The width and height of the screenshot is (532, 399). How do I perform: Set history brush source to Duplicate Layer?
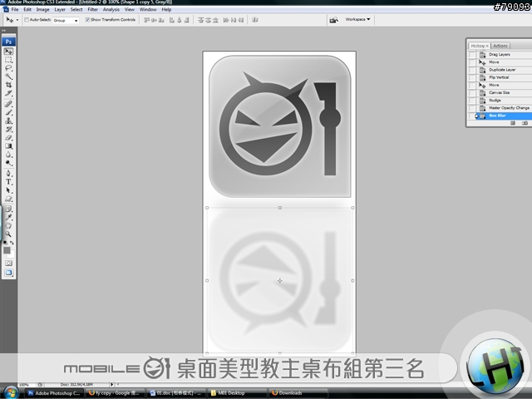(x=472, y=70)
